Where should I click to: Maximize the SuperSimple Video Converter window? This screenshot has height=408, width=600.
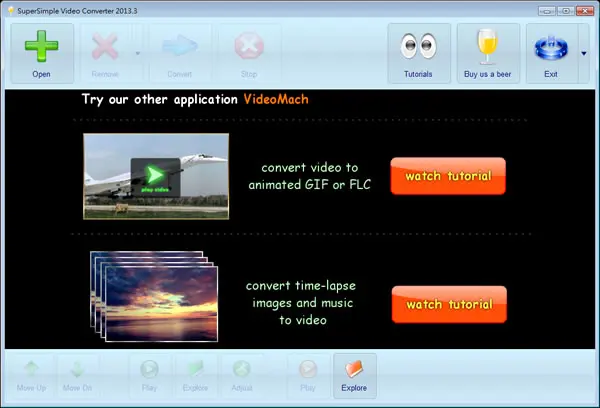(566, 11)
